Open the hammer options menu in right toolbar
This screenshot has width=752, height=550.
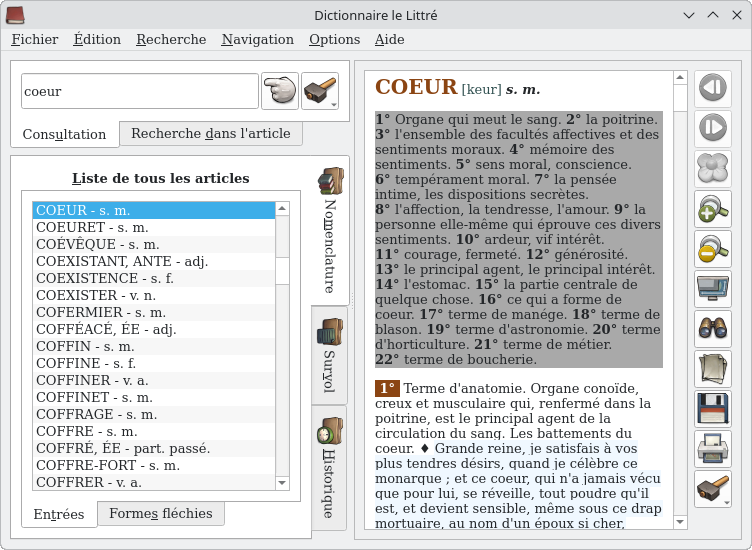point(713,489)
